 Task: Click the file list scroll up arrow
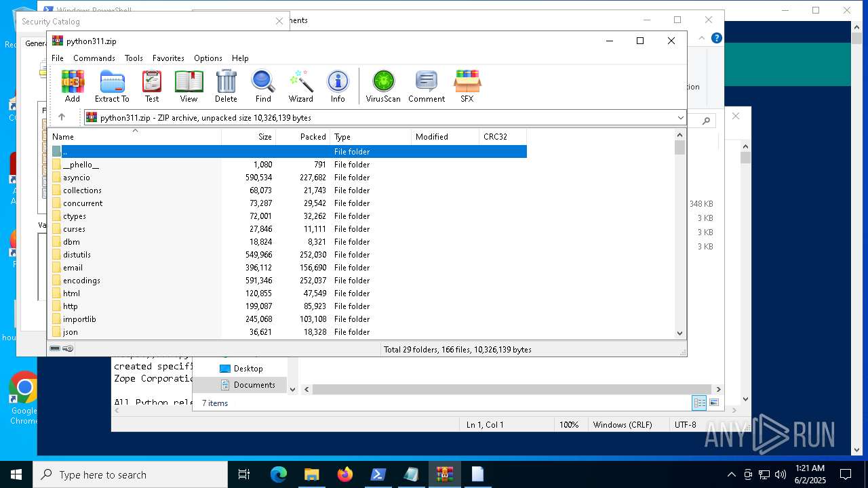[680, 134]
